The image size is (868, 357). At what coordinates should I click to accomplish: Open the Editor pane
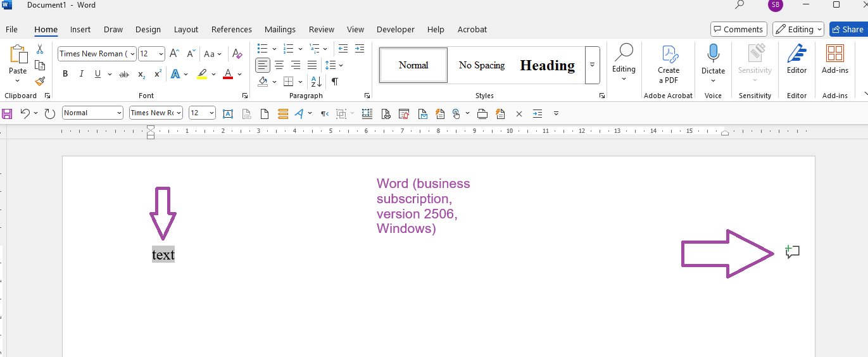tap(796, 59)
